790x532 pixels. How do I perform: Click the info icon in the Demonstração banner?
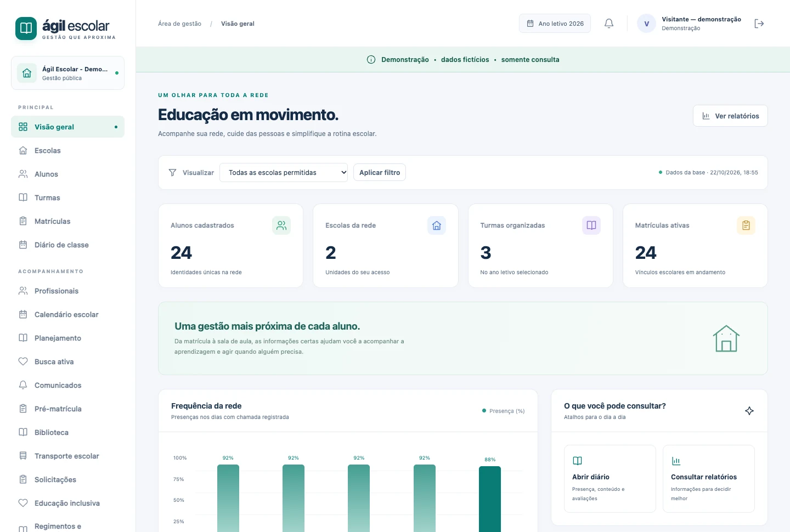[371, 60]
